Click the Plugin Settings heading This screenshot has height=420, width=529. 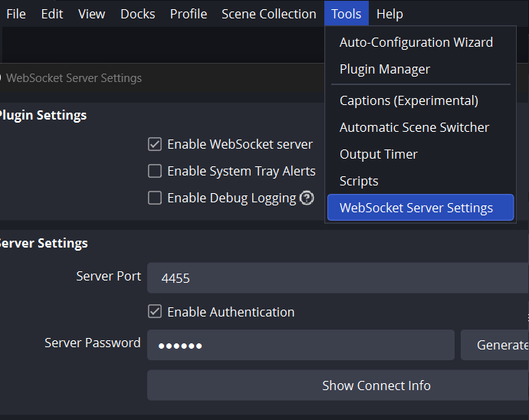[x=43, y=116]
